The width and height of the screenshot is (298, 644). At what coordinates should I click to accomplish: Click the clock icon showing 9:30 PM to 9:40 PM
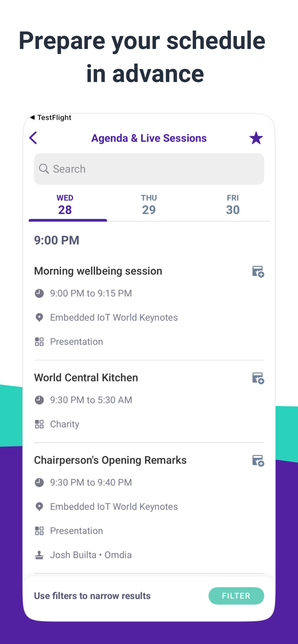point(39,482)
